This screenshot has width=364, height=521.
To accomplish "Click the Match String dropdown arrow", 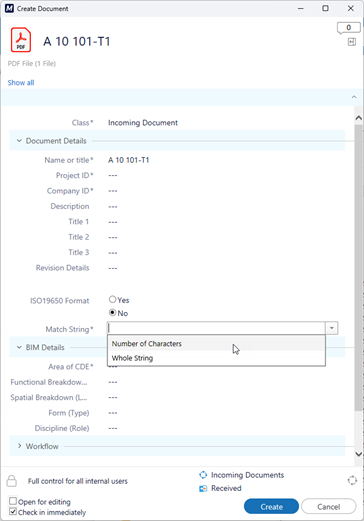I will (x=331, y=328).
